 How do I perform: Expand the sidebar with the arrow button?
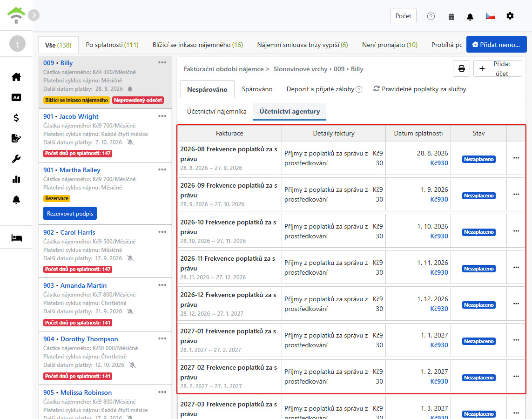pyautogui.click(x=34, y=15)
